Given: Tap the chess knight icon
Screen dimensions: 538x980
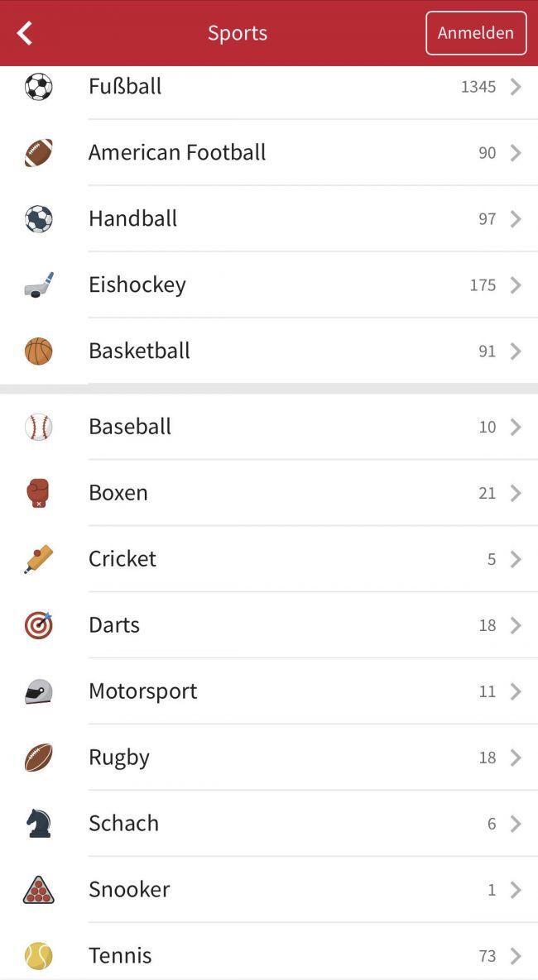Looking at the screenshot, I should click(x=38, y=824).
